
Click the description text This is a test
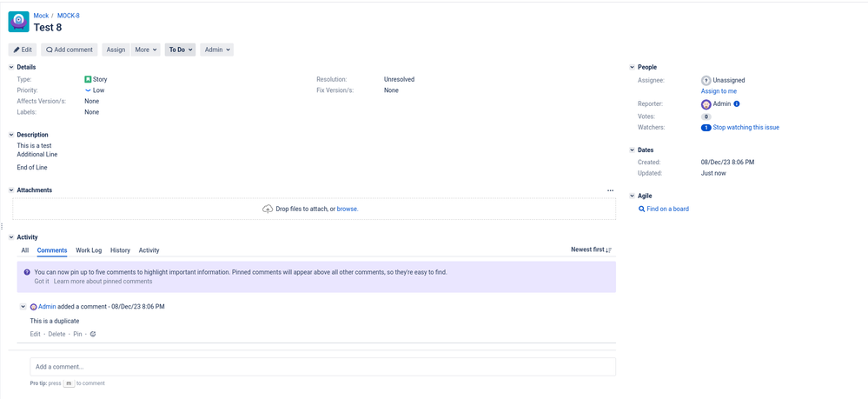click(x=35, y=146)
